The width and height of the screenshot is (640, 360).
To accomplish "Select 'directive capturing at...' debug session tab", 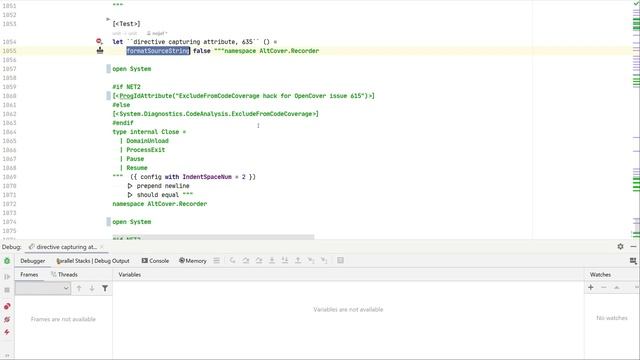I will [x=63, y=247].
